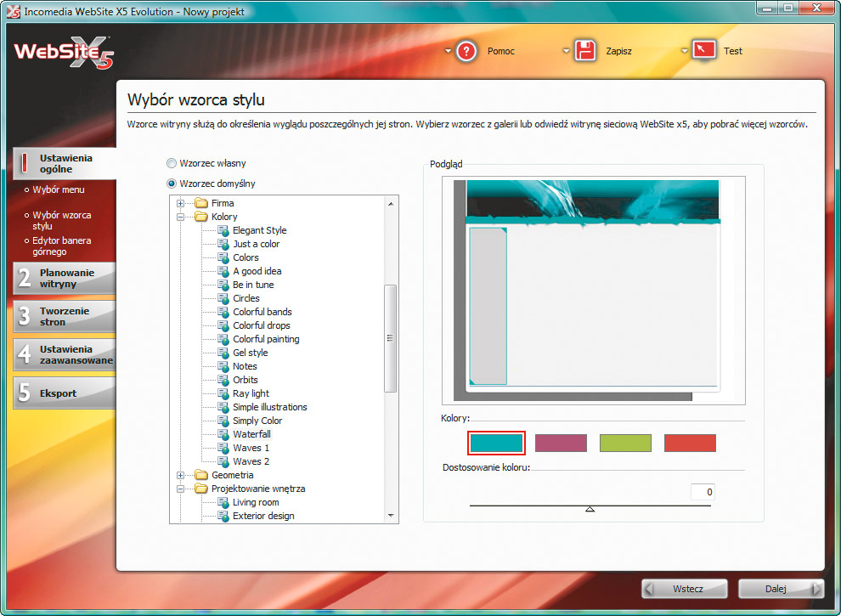Go to Ustawienia zaawansowane step
The height and width of the screenshot is (616, 841).
coord(65,354)
